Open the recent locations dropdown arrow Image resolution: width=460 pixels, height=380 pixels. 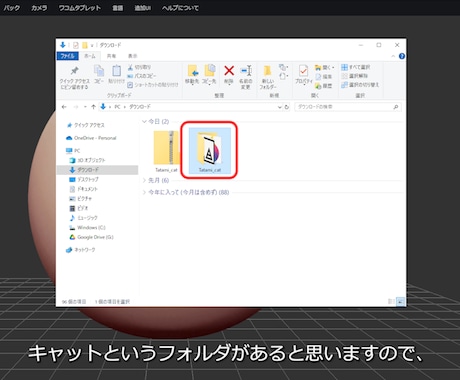[x=85, y=107]
